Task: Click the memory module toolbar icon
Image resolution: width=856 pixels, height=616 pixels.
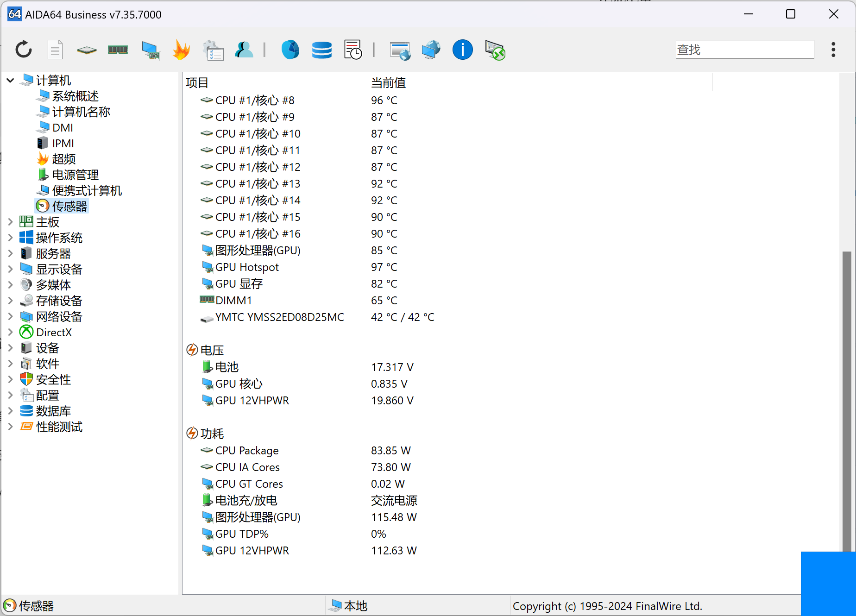Action: click(118, 50)
